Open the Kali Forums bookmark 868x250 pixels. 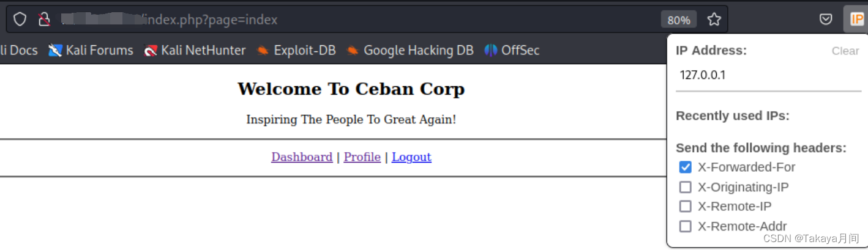click(x=91, y=50)
